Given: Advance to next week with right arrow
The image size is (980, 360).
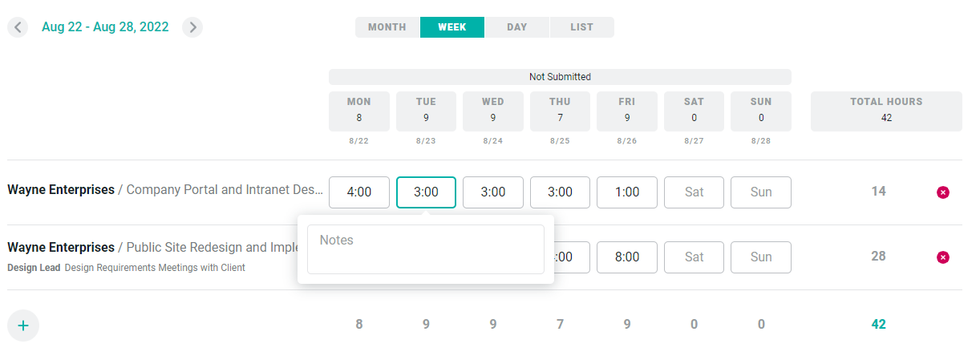Looking at the screenshot, I should click(192, 27).
